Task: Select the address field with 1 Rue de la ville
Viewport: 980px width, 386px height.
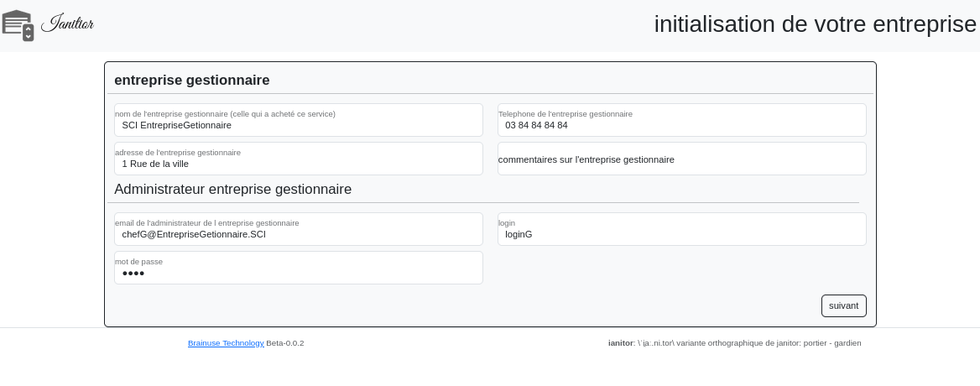Action: click(x=298, y=164)
